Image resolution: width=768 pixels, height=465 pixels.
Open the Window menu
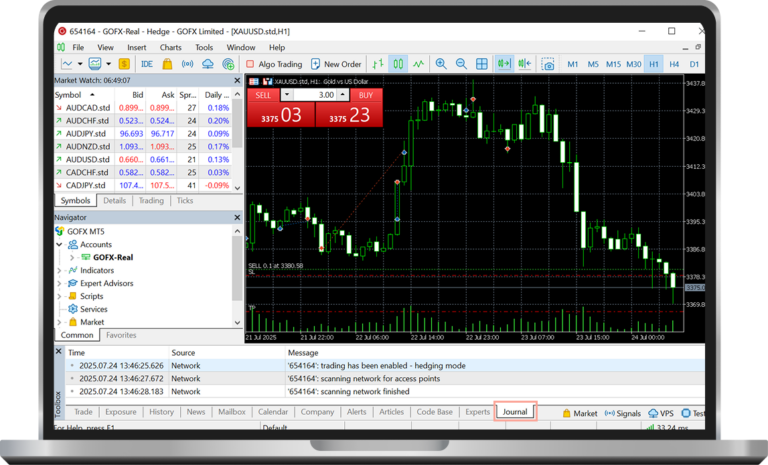[x=240, y=48]
